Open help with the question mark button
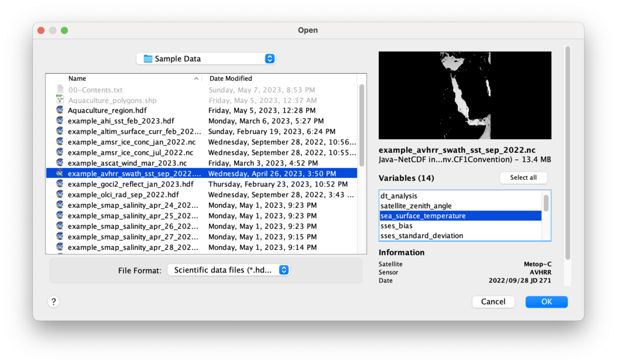This screenshot has height=364, width=617. pyautogui.click(x=53, y=301)
